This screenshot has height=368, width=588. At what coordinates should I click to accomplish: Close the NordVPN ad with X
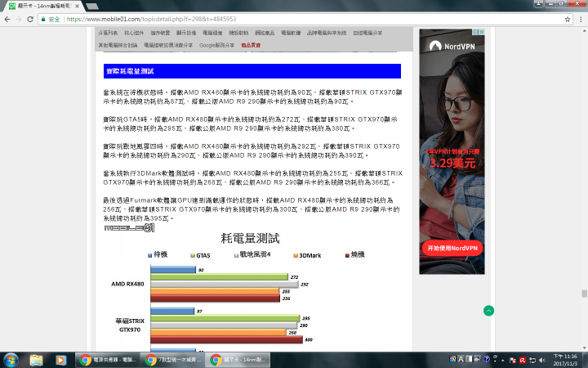coord(482,32)
